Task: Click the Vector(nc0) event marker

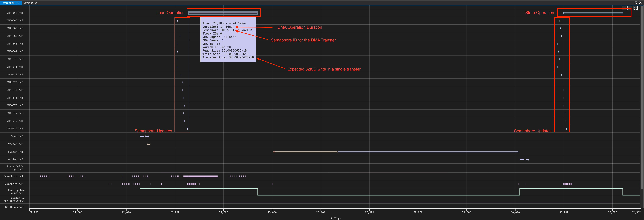Action: coord(149,144)
